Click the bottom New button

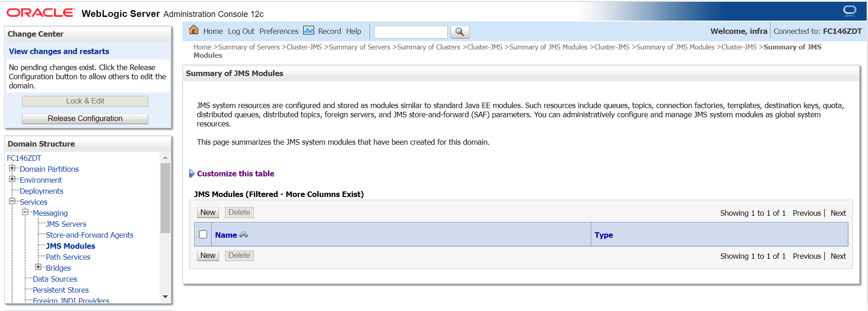click(208, 256)
